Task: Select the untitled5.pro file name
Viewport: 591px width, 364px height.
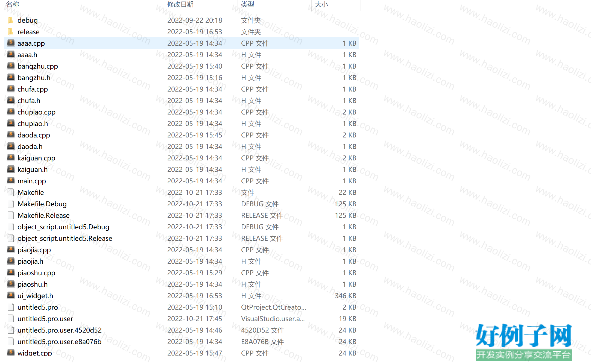Action: [38, 307]
